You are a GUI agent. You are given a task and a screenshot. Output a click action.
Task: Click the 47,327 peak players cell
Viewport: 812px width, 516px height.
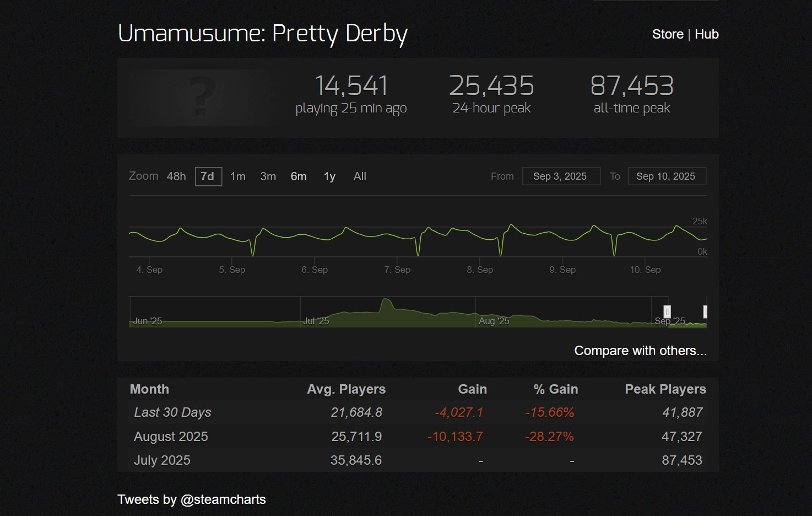click(x=682, y=437)
